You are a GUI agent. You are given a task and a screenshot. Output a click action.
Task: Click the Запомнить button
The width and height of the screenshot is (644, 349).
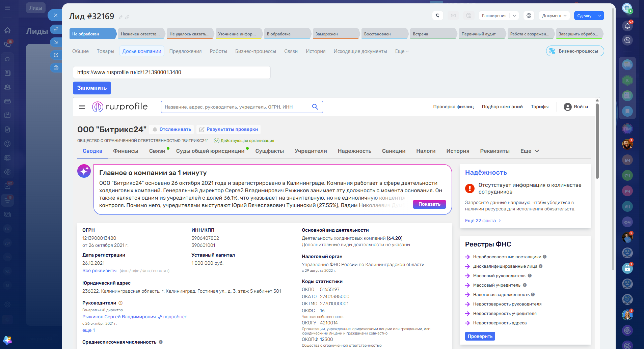click(x=92, y=88)
